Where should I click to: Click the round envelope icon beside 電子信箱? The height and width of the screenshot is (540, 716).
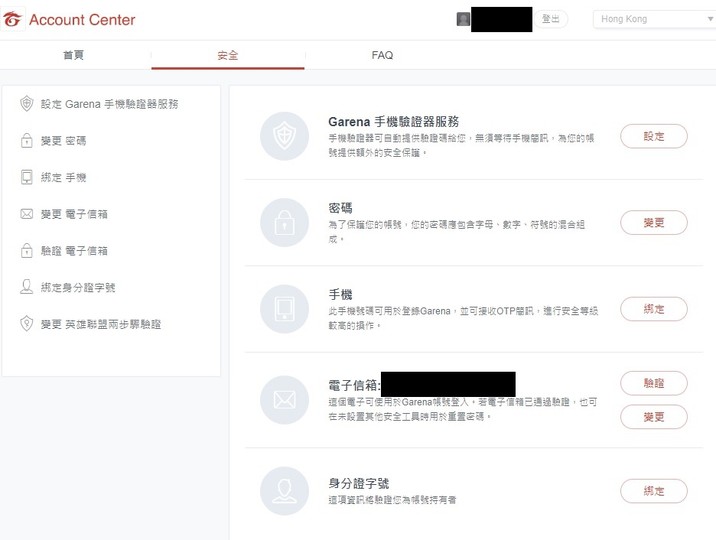[x=284, y=400]
